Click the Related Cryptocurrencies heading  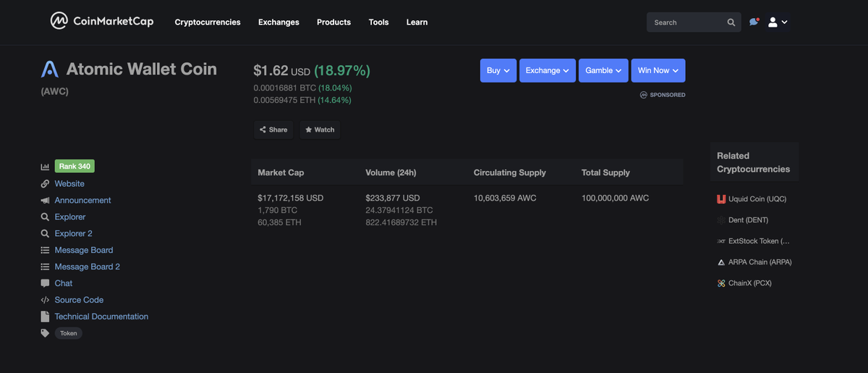(x=754, y=162)
